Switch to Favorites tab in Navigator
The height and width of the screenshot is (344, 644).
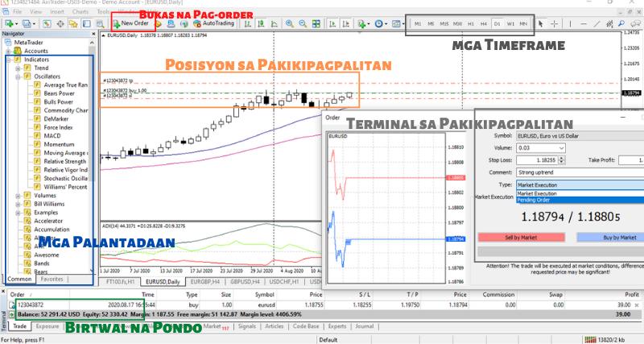pos(52,279)
